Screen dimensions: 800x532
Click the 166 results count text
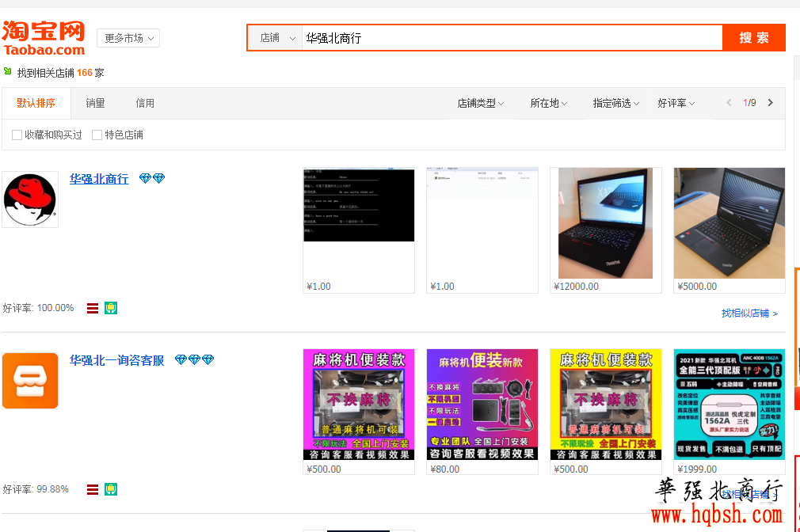[x=84, y=73]
